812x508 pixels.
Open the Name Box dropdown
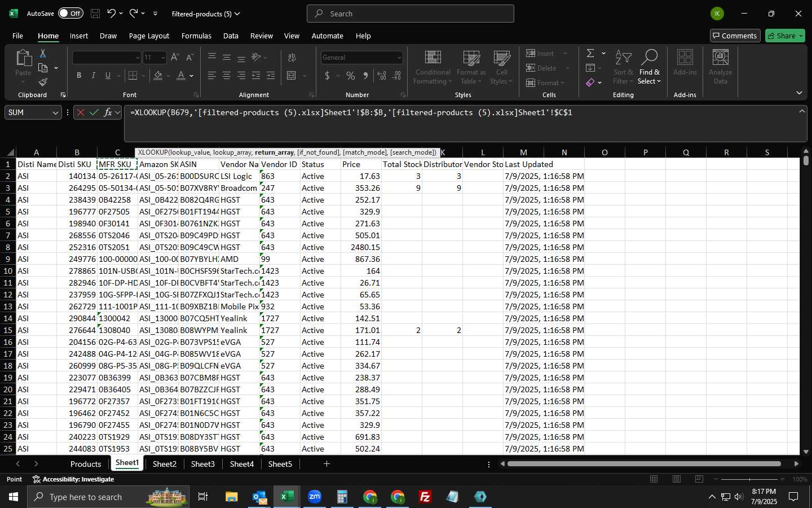55,112
